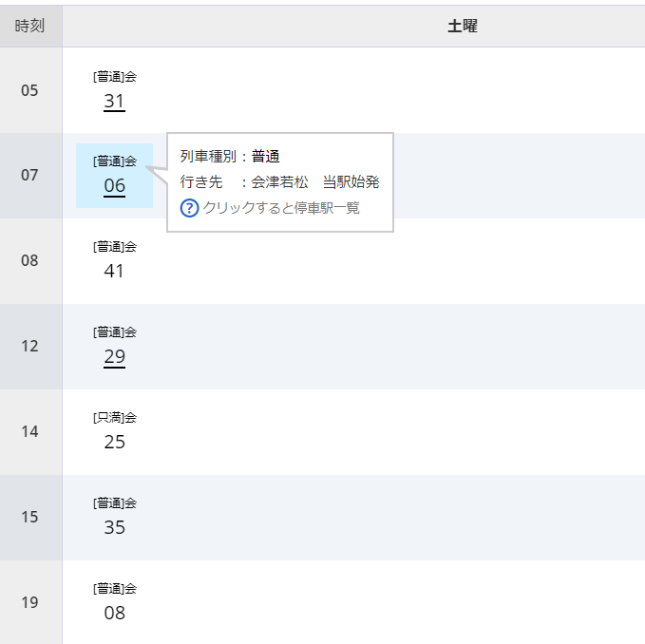Select the 15:35 departure minute
645x644 pixels.
tap(114, 527)
